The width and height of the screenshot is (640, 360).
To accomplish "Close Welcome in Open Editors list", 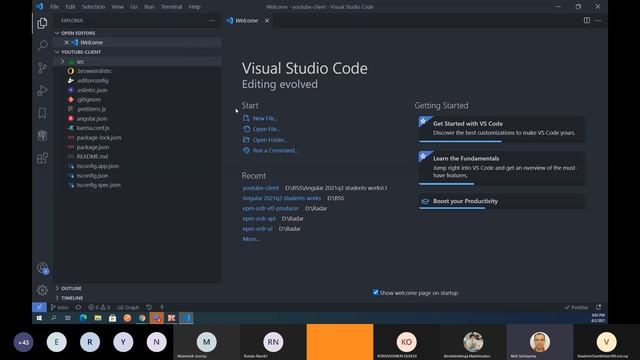I will click(x=67, y=42).
